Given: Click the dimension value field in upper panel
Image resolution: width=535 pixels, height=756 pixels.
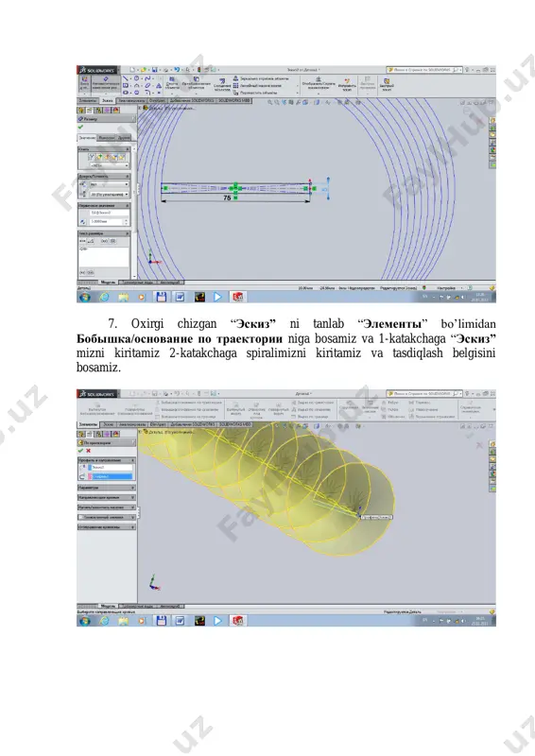Looking at the screenshot, I should click(106, 222).
